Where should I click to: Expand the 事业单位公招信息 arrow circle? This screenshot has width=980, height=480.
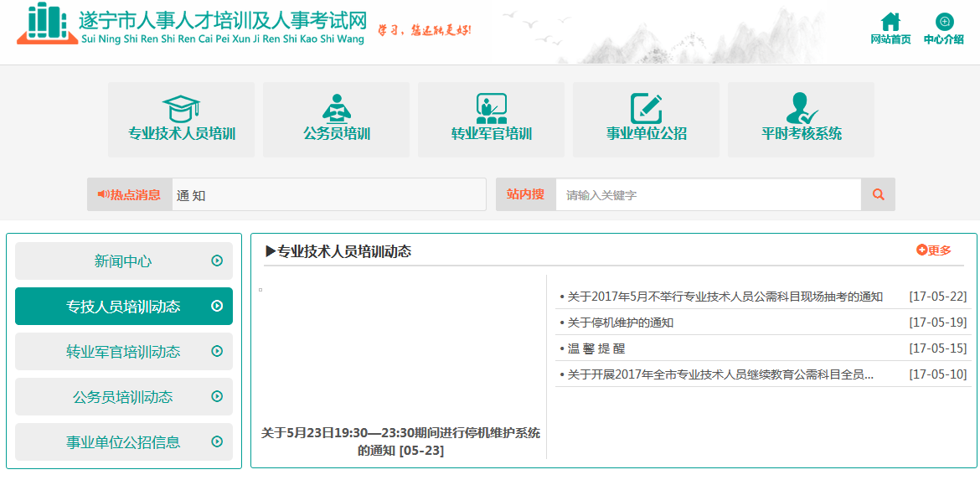coord(217,441)
